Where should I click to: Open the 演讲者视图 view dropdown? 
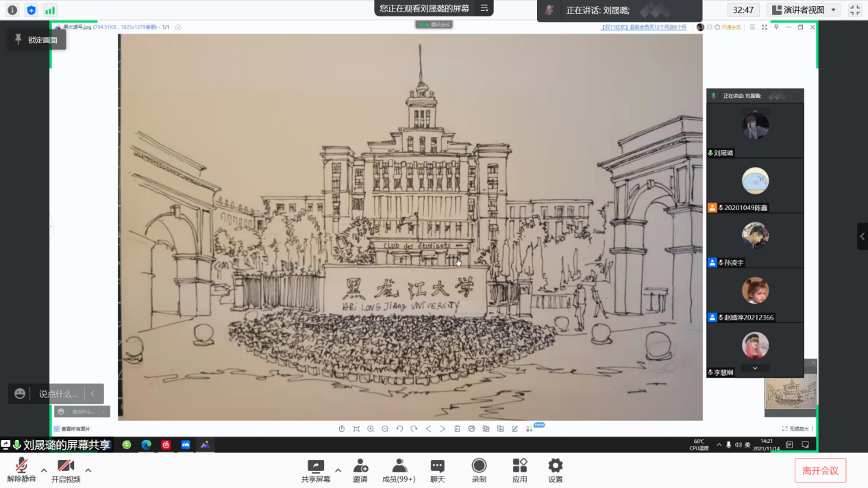(x=804, y=10)
